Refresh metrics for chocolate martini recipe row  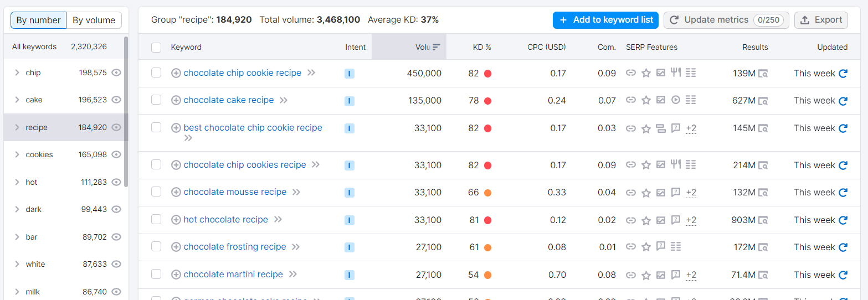843,275
